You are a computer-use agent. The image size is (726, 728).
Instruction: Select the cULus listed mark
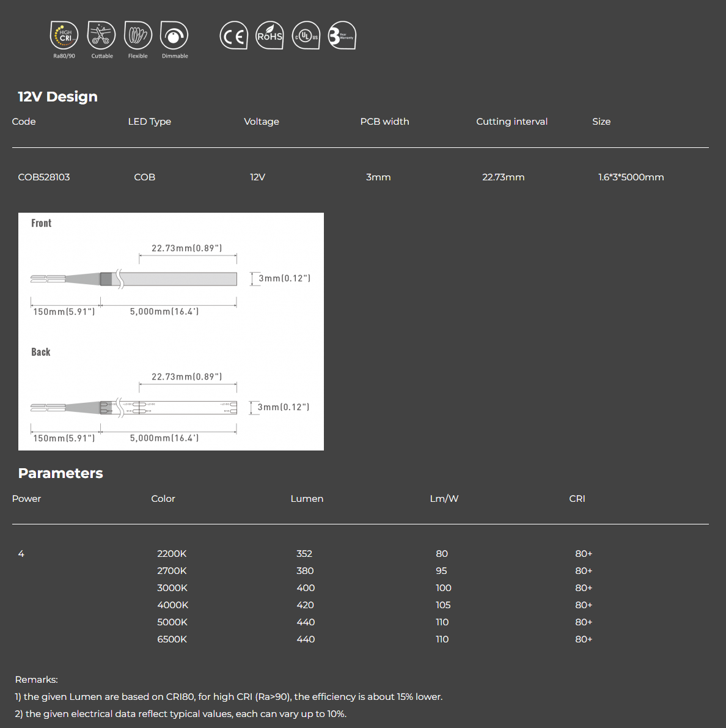(x=306, y=35)
